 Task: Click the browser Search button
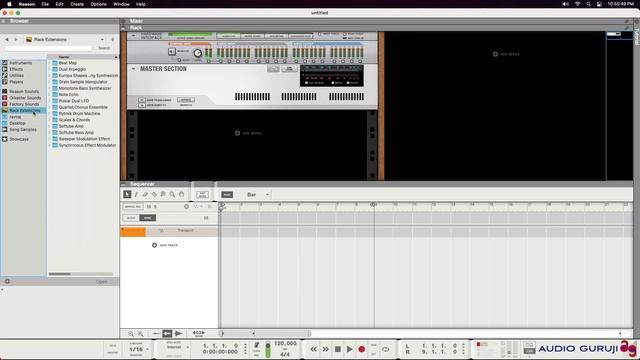104,48
